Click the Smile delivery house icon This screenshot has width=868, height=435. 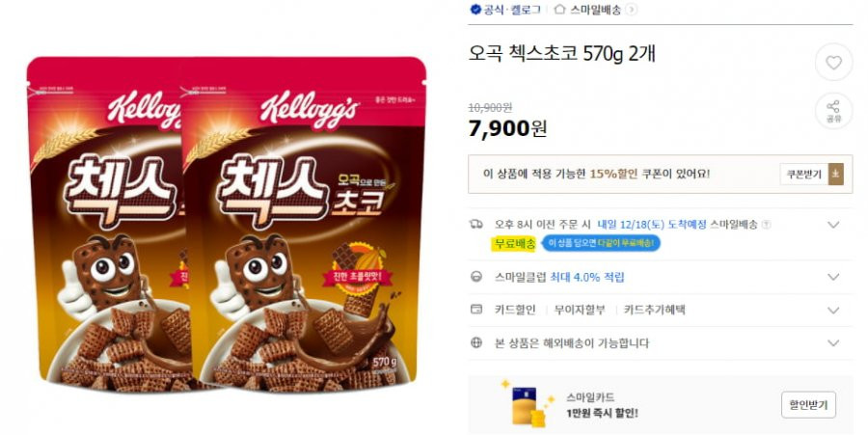(x=559, y=10)
